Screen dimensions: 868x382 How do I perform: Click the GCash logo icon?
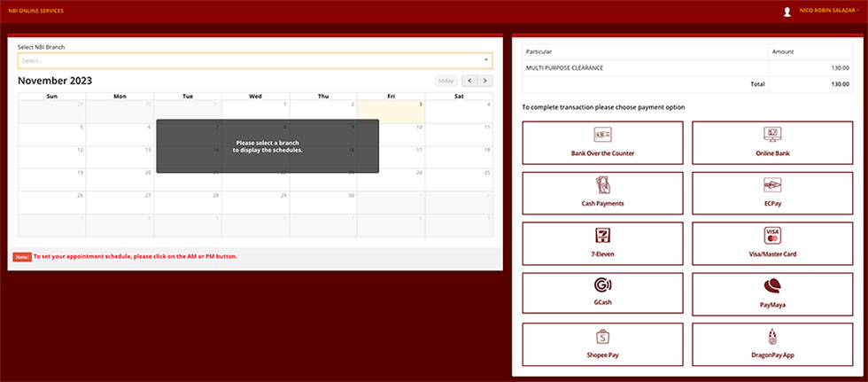[x=602, y=285]
